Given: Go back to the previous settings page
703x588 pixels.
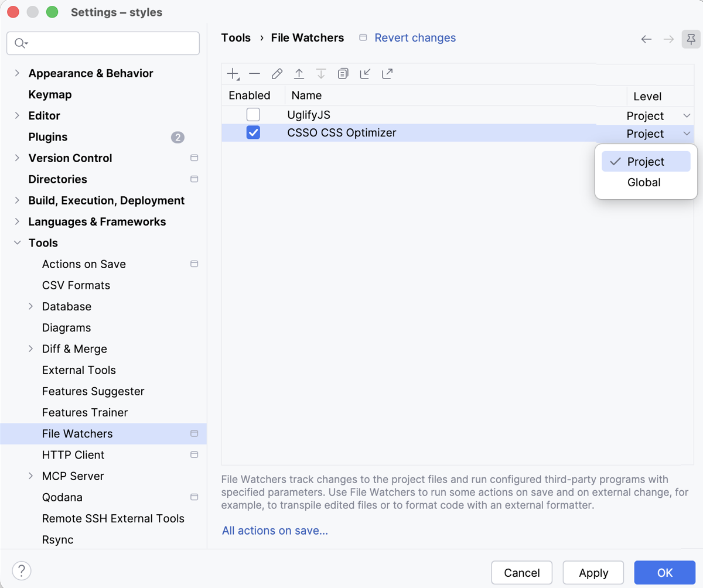Looking at the screenshot, I should 646,39.
